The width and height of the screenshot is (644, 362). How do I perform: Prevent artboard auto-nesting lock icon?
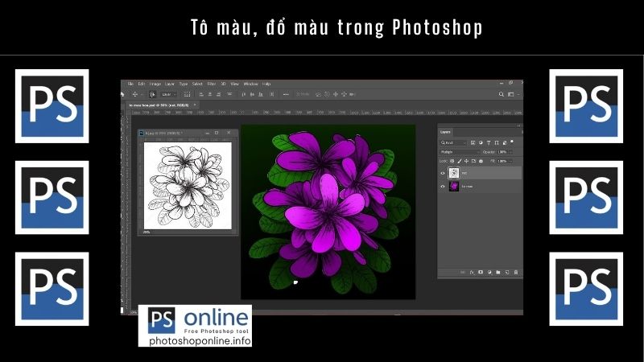point(473,162)
